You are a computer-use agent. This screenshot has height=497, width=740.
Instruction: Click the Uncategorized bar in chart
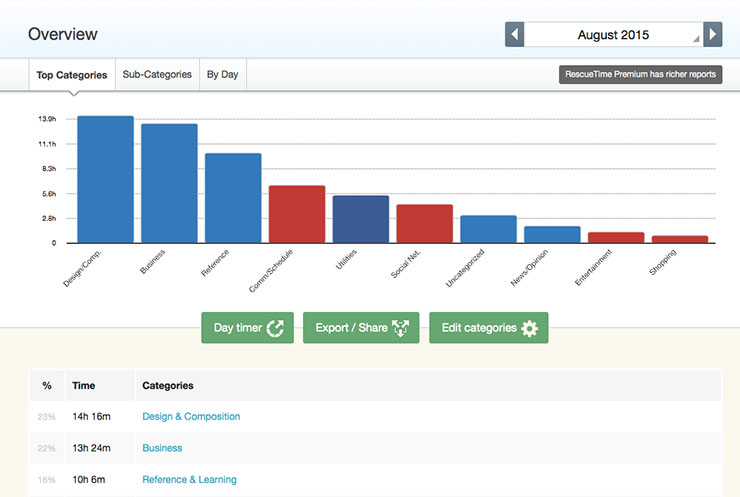coord(488,229)
